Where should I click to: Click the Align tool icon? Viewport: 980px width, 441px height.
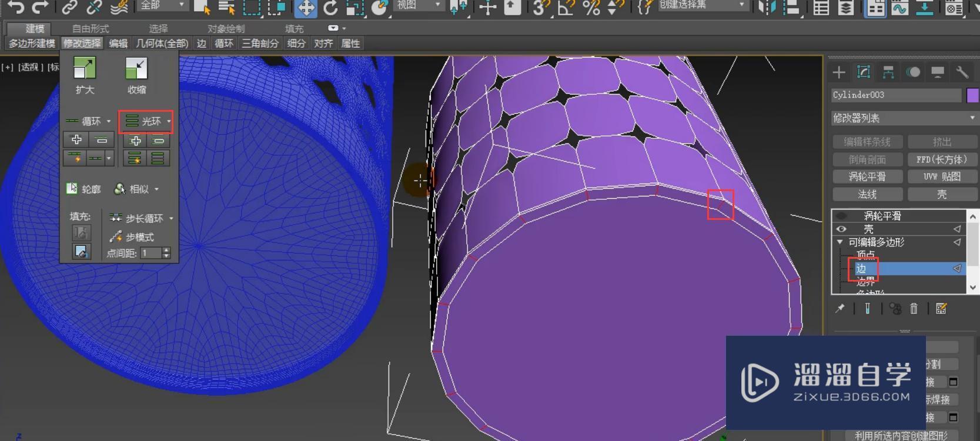[792, 7]
